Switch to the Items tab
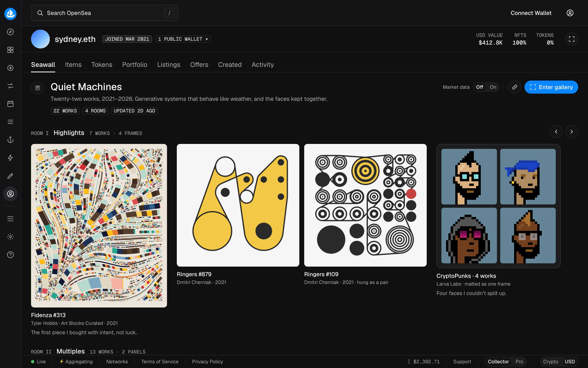This screenshot has width=588, height=368. pos(73,65)
